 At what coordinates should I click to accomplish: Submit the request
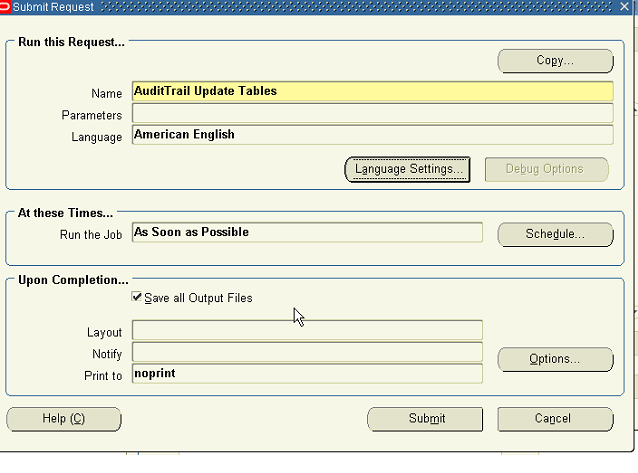(425, 419)
